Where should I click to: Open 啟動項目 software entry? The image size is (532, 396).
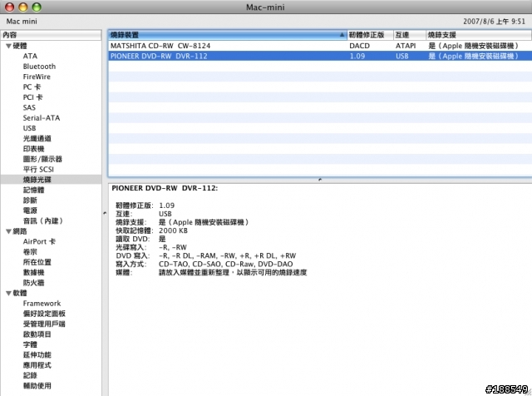37,334
